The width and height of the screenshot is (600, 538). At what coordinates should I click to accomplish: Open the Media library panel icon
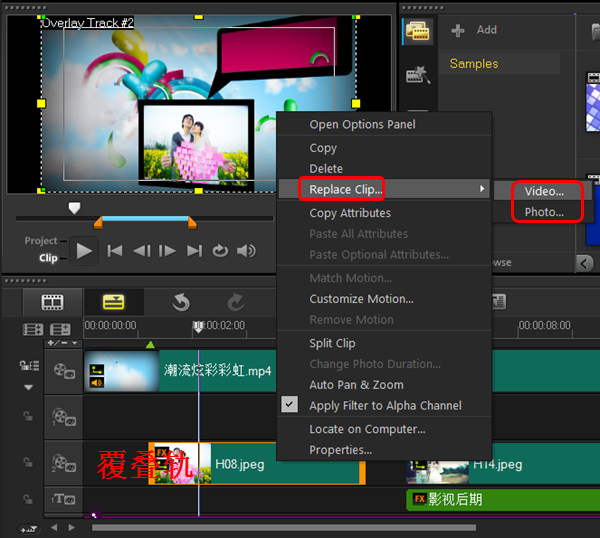417,31
